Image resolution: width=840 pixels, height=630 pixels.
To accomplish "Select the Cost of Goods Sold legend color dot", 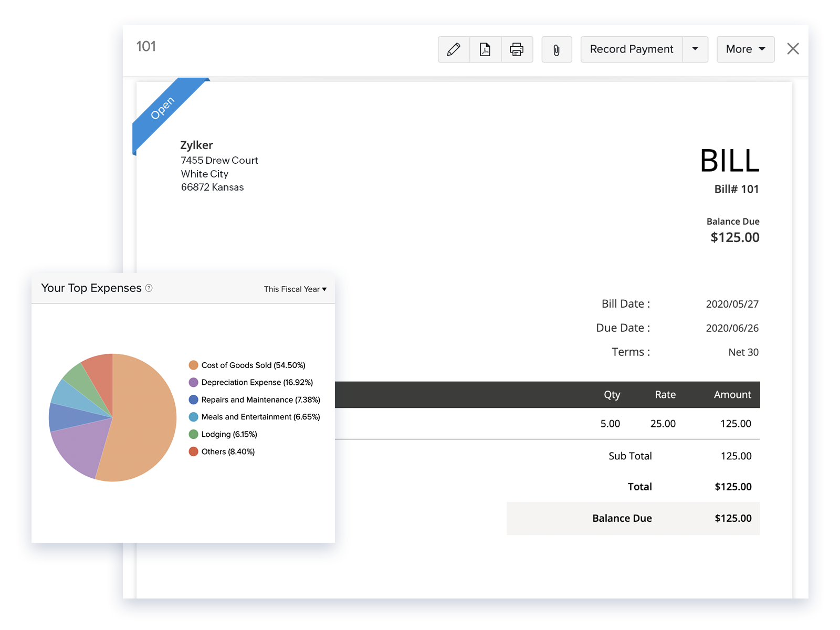I will (x=193, y=364).
